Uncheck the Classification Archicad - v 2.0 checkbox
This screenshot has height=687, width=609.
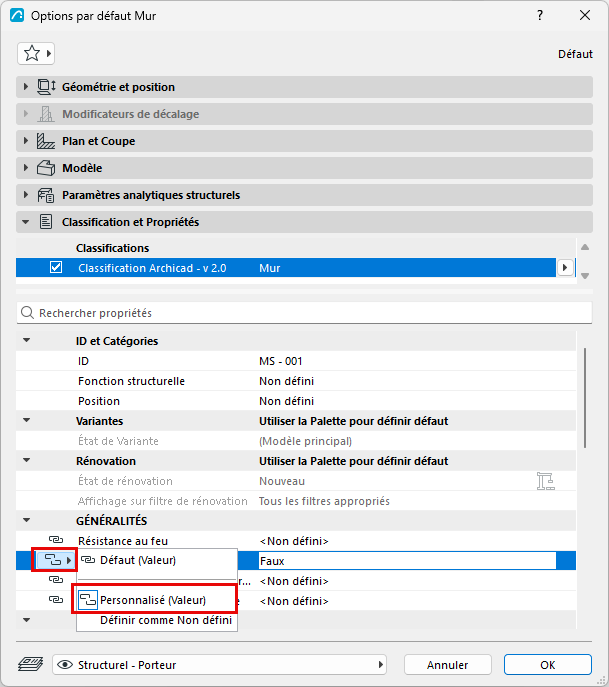(x=56, y=267)
